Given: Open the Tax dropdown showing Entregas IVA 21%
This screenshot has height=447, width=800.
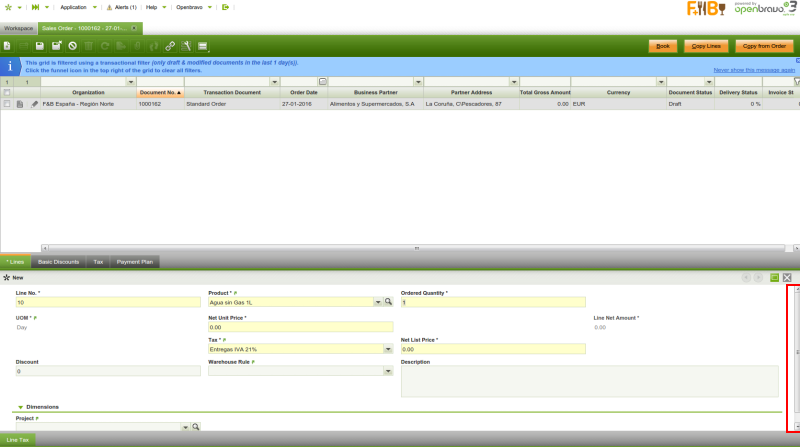Looking at the screenshot, I should [387, 349].
